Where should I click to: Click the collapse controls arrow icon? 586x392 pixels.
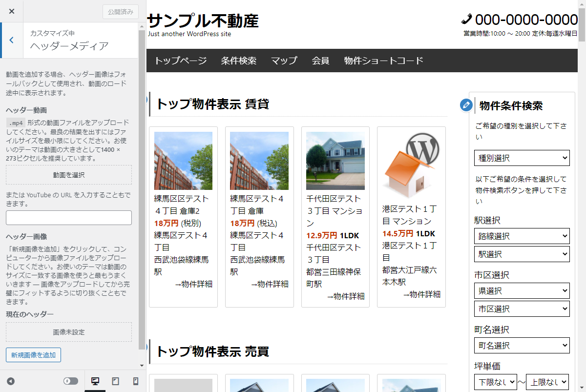[x=10, y=381]
